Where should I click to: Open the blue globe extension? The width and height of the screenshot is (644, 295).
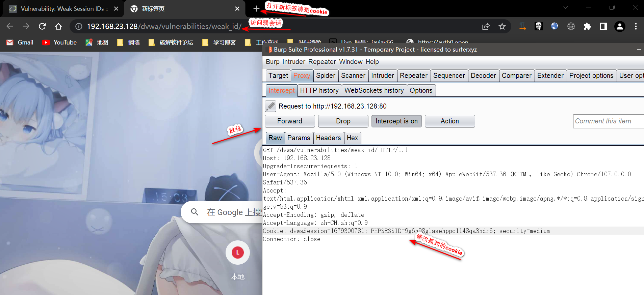point(555,26)
